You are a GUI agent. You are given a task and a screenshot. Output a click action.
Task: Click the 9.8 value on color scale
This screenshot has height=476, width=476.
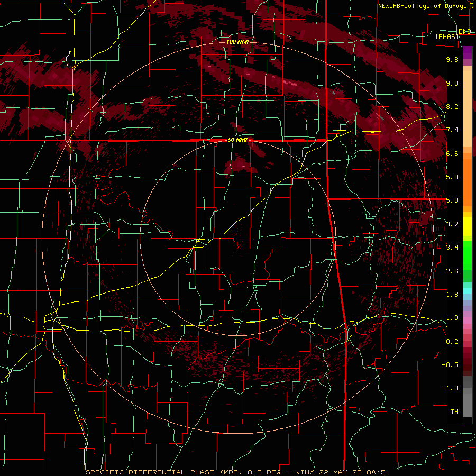tap(452, 59)
